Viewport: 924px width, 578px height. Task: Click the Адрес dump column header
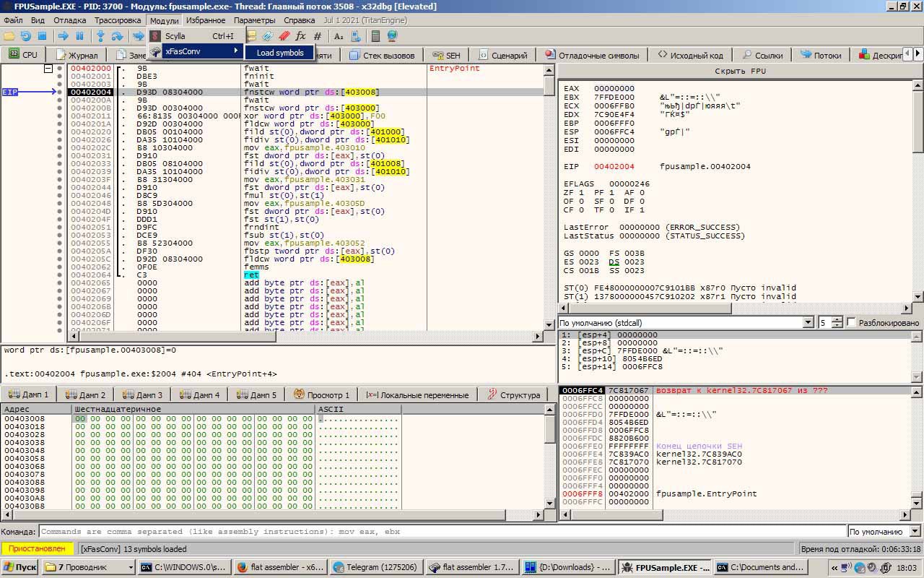(35, 409)
